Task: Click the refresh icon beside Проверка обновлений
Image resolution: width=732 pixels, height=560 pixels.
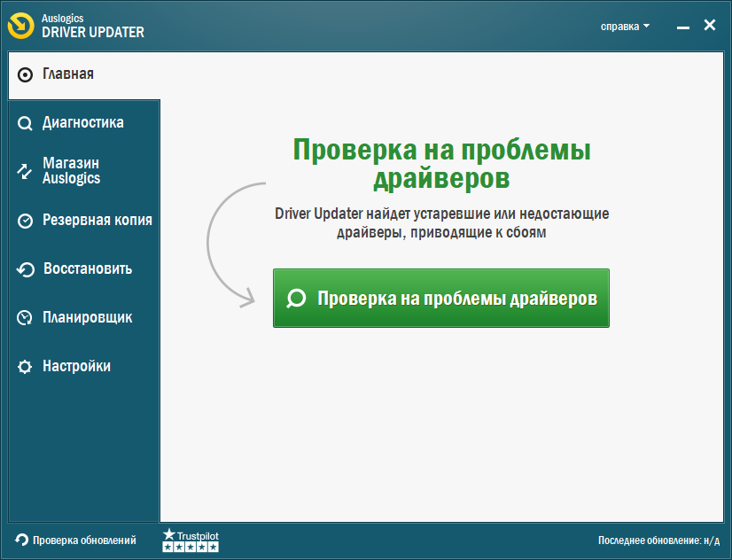Action: (21, 540)
